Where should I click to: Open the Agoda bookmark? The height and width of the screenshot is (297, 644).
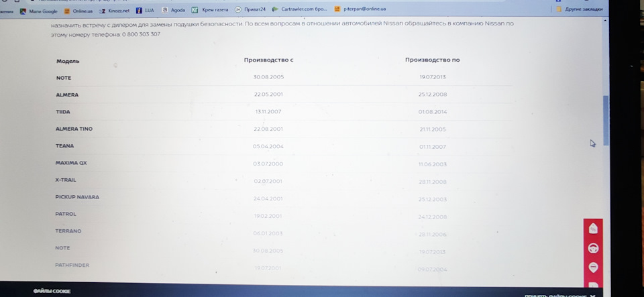[173, 10]
